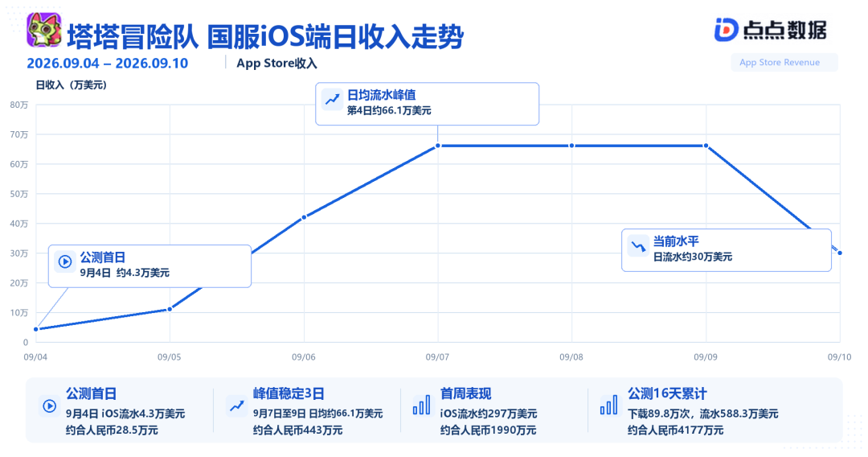
Task: Click the 09/07 x-axis date label
Action: [437, 357]
